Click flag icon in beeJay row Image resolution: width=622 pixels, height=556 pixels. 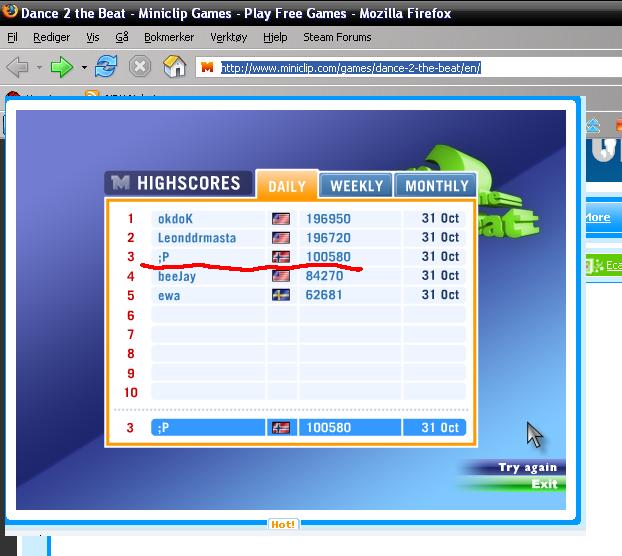coord(281,276)
